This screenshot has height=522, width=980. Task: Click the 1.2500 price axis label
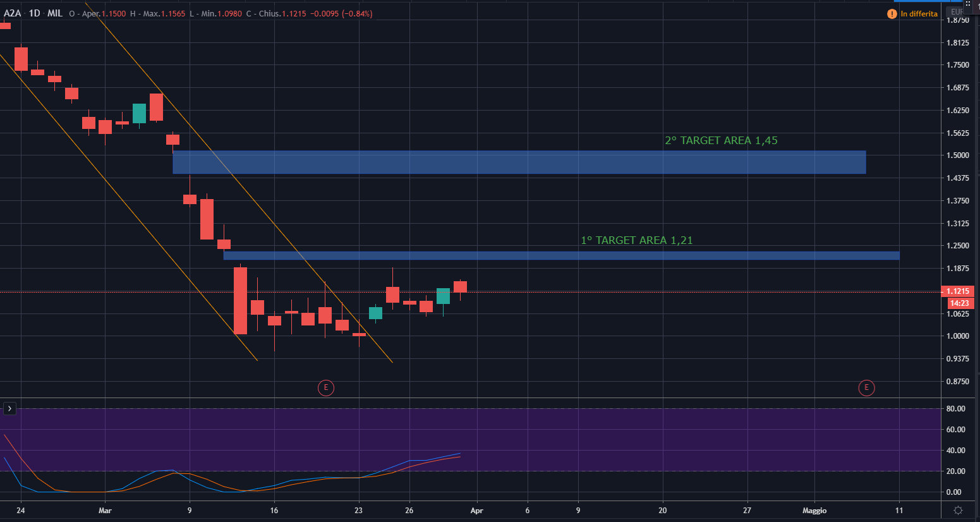coord(958,245)
